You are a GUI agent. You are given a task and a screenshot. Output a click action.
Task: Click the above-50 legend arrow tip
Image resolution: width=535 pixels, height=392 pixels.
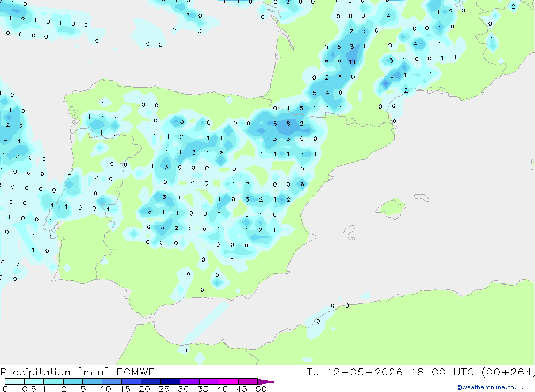[267, 382]
